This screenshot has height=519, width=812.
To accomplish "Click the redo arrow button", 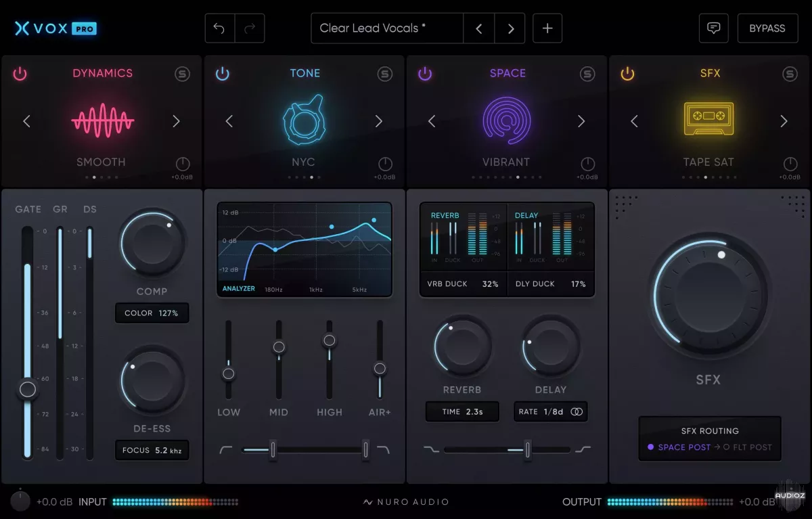I will (x=250, y=28).
